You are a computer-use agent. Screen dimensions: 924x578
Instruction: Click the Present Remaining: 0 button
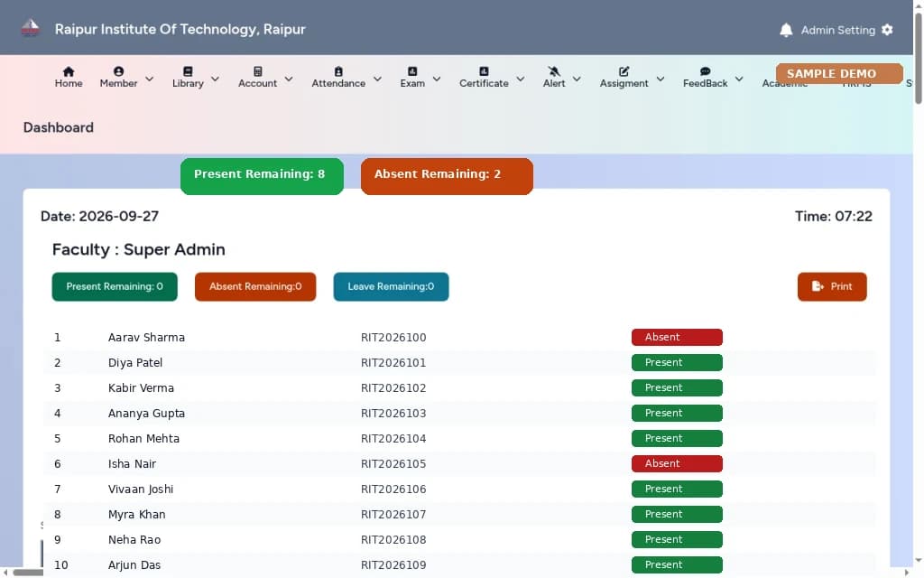click(115, 286)
